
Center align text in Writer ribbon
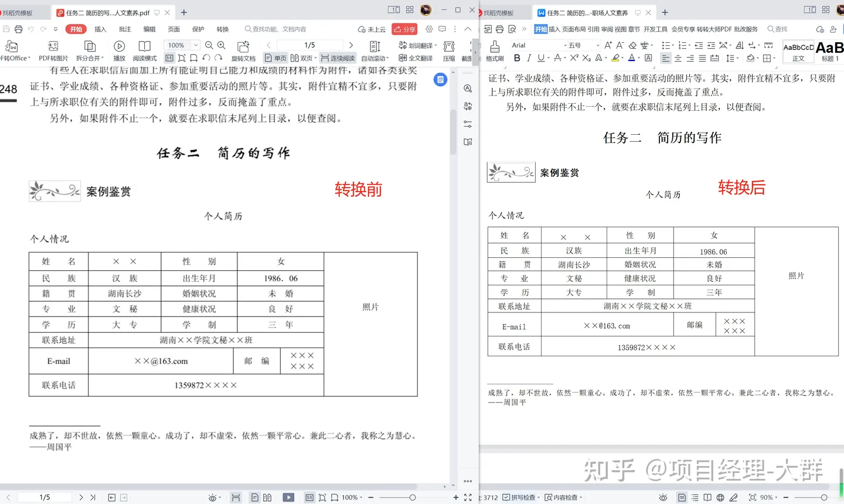click(x=678, y=58)
